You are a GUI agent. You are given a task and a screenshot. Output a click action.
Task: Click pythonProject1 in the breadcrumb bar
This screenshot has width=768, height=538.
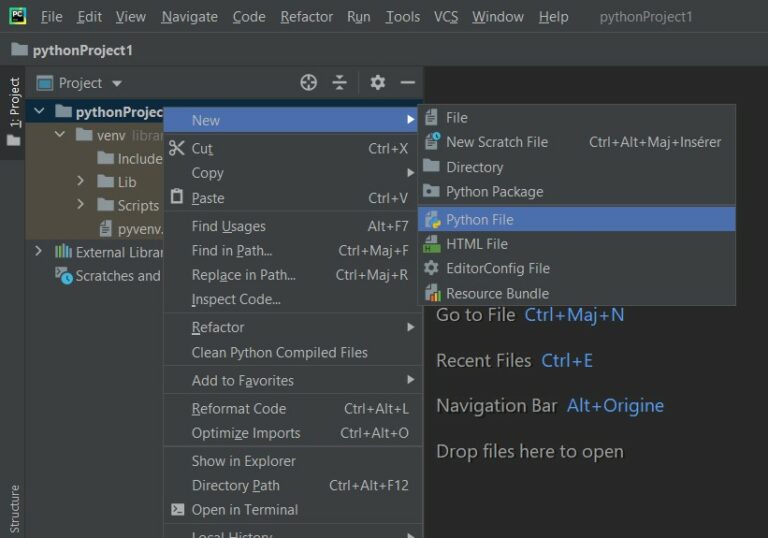(82, 50)
